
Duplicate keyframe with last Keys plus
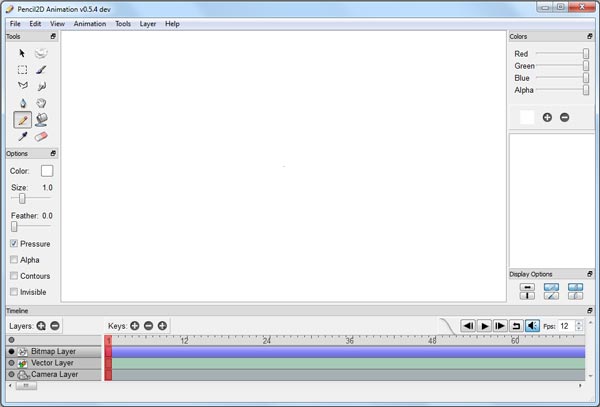[x=162, y=326]
